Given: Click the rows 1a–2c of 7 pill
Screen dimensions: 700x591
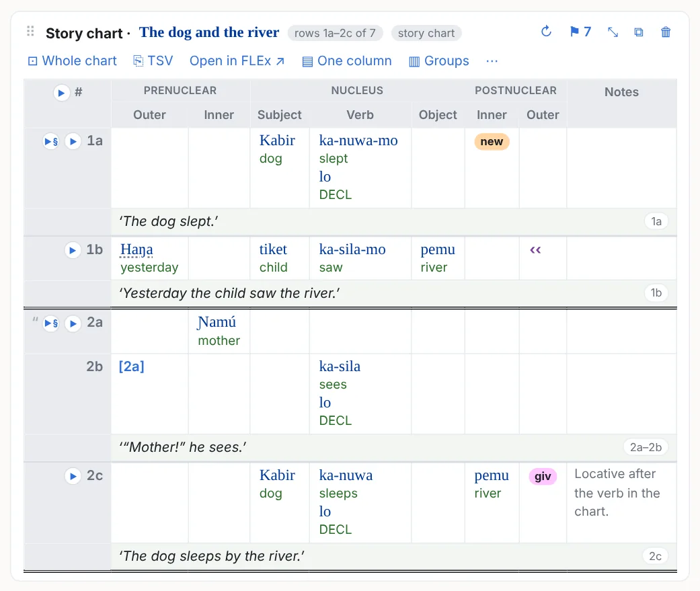Looking at the screenshot, I should pyautogui.click(x=335, y=33).
